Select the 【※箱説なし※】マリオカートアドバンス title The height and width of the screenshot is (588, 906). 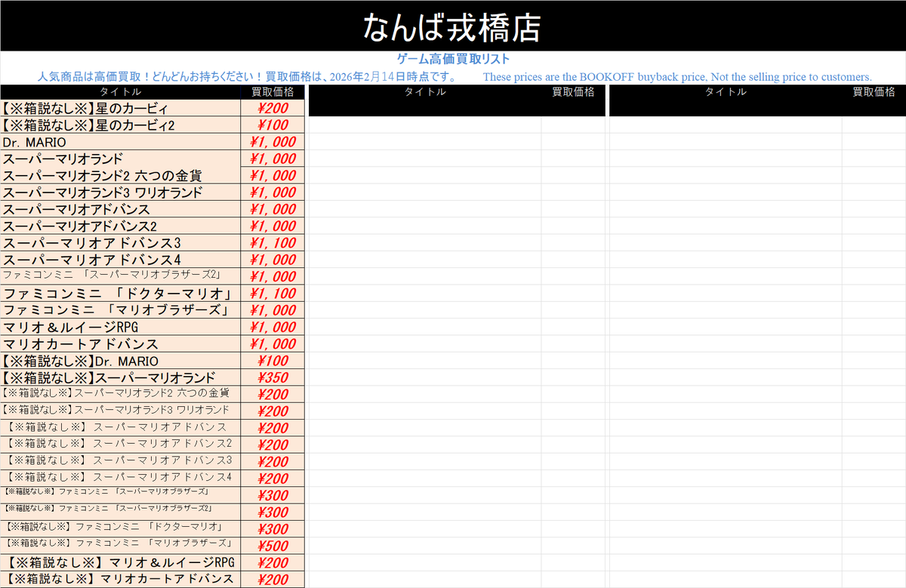tap(121, 580)
